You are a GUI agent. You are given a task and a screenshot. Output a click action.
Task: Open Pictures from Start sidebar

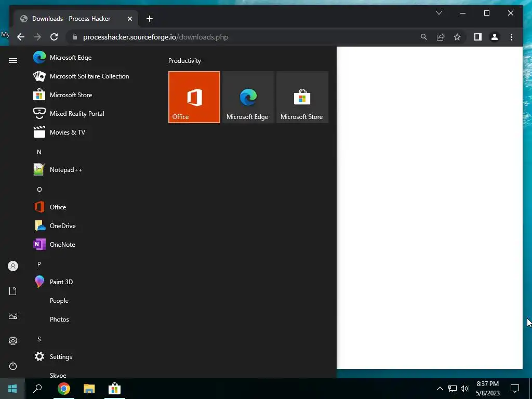tap(13, 316)
